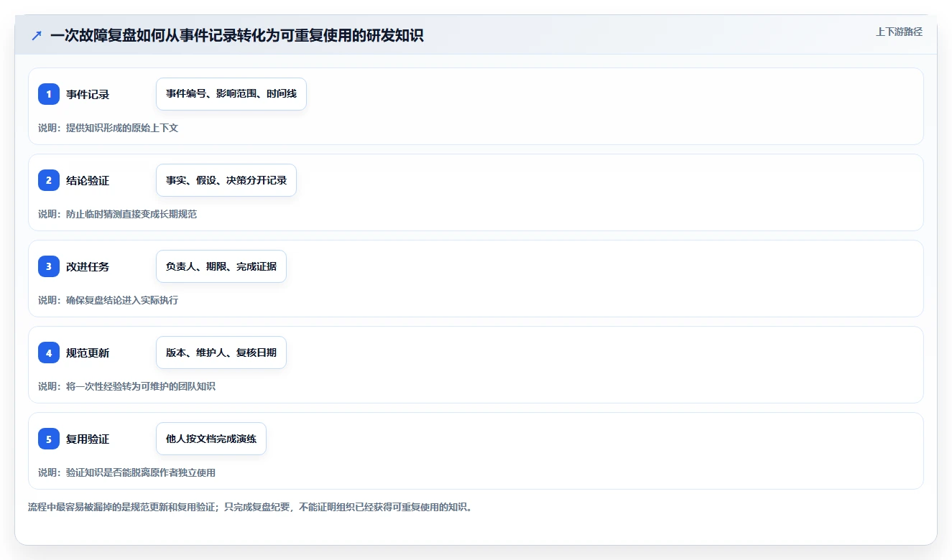
Task: Click step number badge 1
Action: tap(49, 94)
